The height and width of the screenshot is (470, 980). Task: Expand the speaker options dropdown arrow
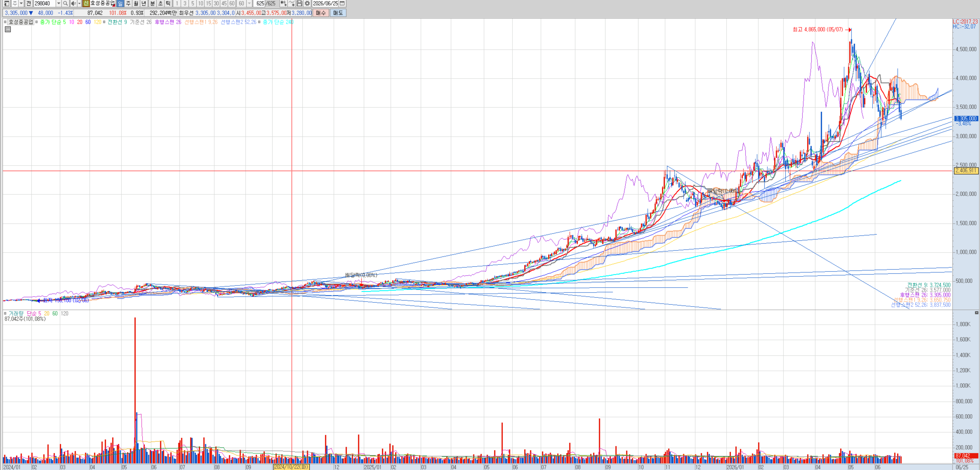click(79, 3)
